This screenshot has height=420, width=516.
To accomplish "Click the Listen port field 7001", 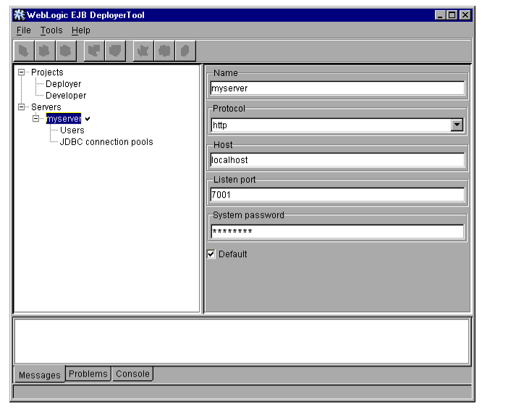I will pos(337,195).
